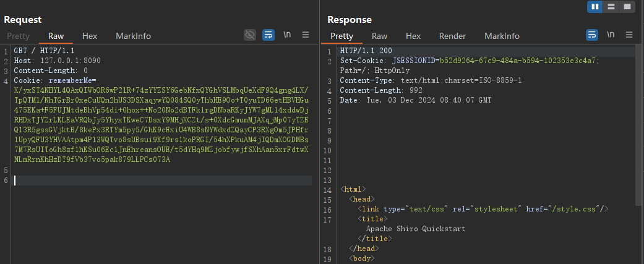Open Response panel options menu
The width and height of the screenshot is (644, 264).
pos(629,35)
